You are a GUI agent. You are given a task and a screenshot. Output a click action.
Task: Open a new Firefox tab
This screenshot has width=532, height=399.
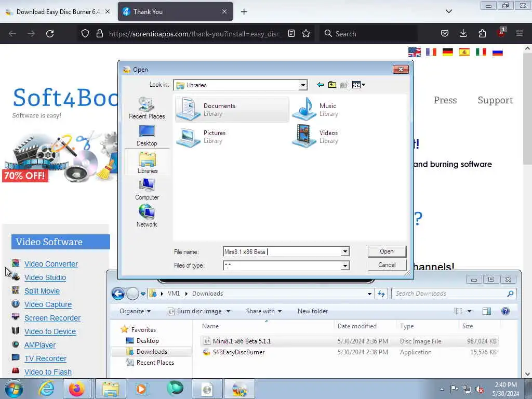244,12
